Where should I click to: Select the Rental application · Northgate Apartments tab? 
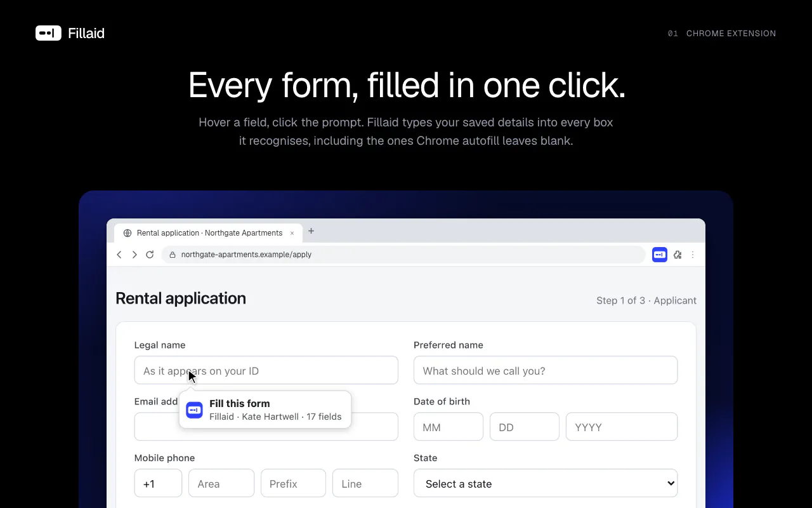(x=209, y=233)
